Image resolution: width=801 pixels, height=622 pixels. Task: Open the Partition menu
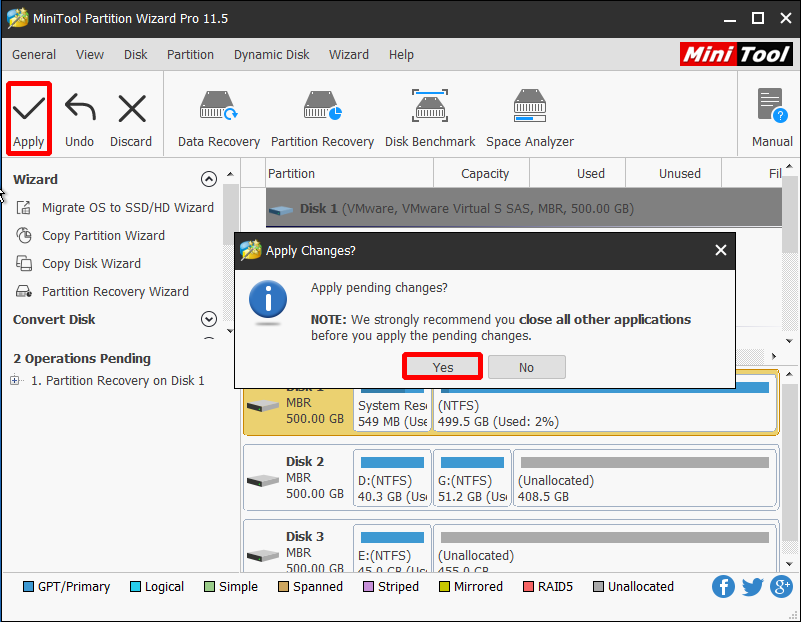190,55
